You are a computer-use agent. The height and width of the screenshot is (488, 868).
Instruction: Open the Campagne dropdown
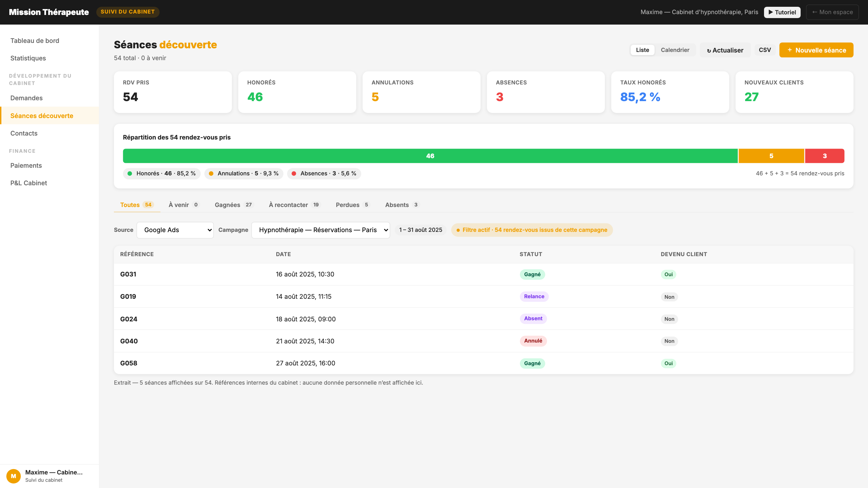(x=320, y=230)
